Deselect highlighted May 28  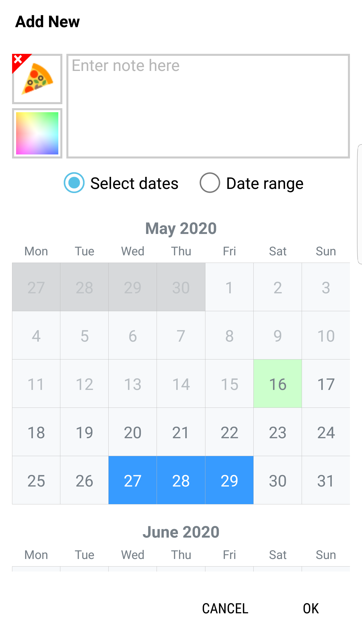click(181, 480)
